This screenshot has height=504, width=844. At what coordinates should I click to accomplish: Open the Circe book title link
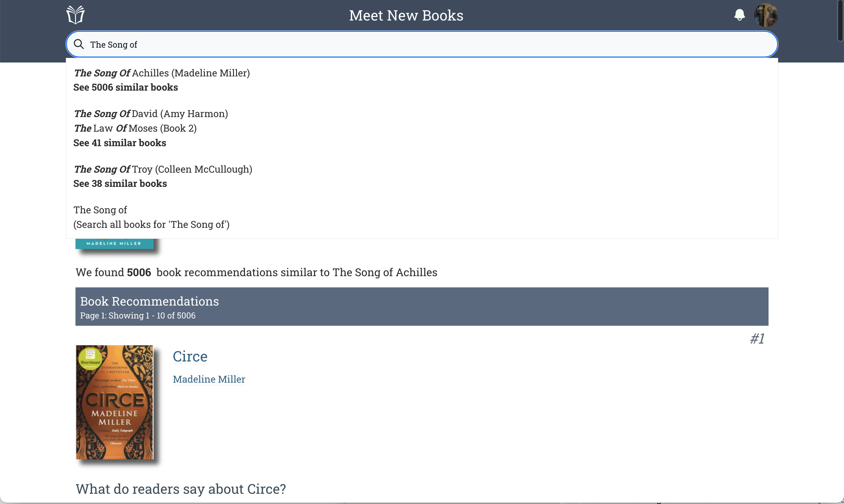pos(190,356)
